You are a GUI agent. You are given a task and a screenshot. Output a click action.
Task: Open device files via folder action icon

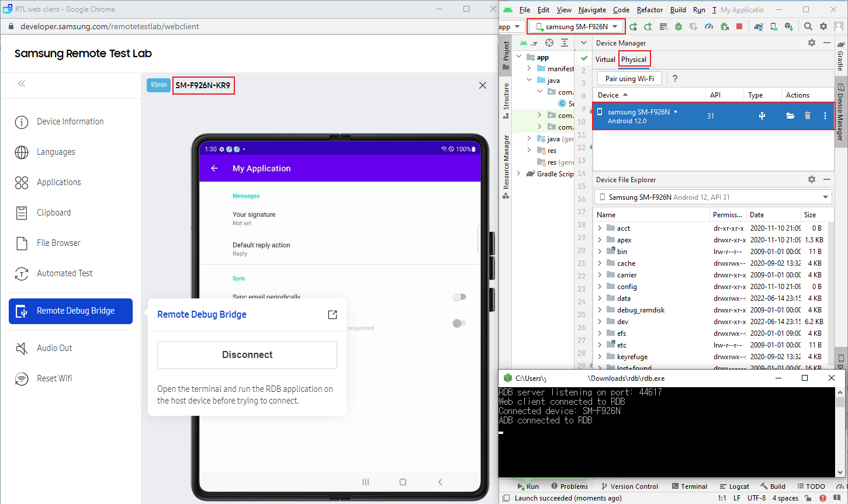click(x=790, y=116)
